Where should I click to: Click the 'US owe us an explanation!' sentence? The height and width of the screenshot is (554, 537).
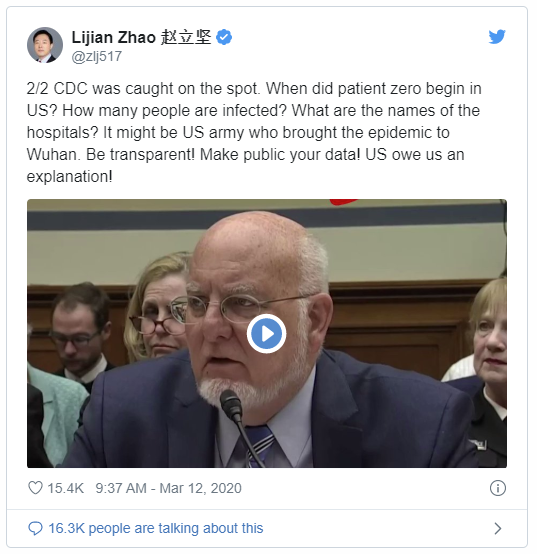(x=246, y=165)
